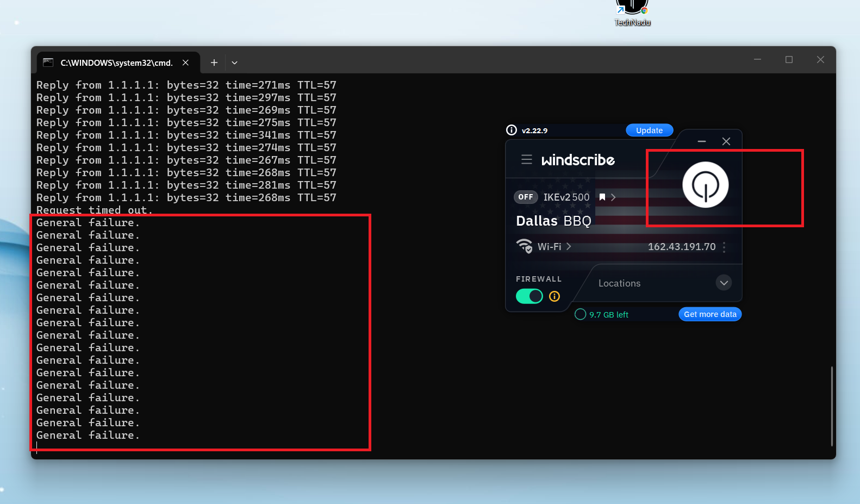This screenshot has height=504, width=860.
Task: Close the cmd.exe terminal tab
Action: pos(185,63)
